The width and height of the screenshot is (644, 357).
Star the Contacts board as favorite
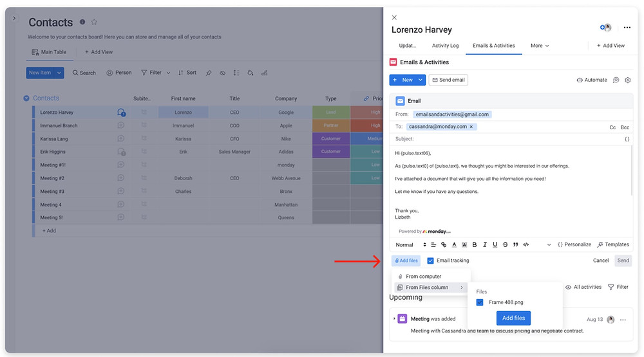tap(94, 22)
